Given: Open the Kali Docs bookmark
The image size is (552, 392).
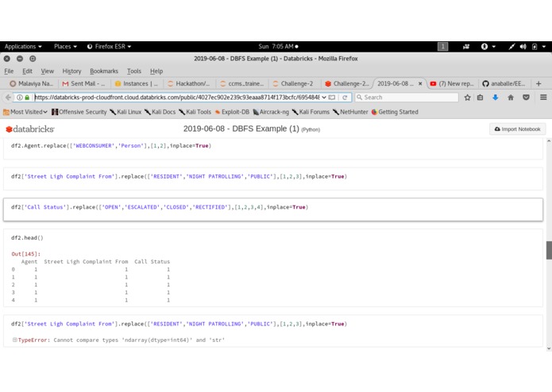Looking at the screenshot, I should tap(160, 112).
